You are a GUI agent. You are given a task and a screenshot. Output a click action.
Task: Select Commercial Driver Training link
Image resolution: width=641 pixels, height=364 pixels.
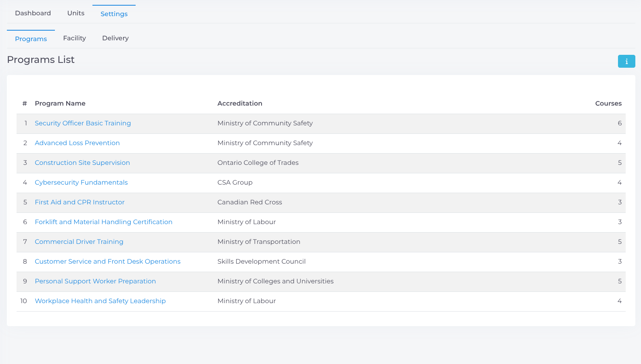click(79, 242)
